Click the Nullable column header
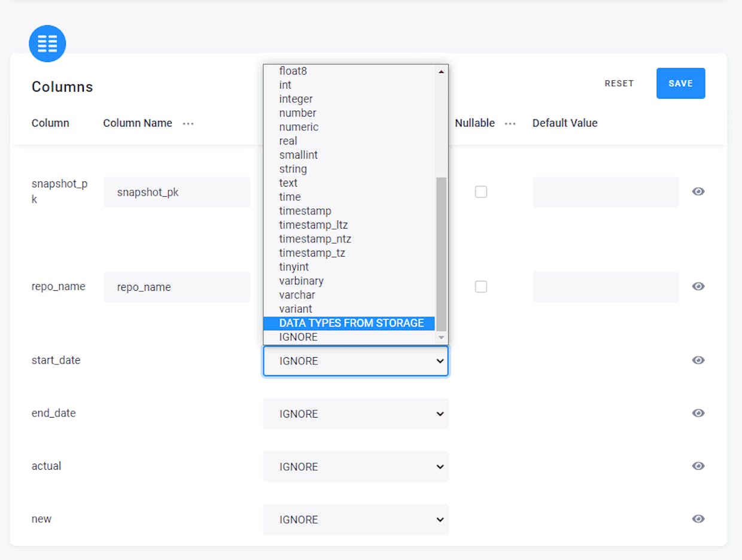742x560 pixels. [x=475, y=123]
